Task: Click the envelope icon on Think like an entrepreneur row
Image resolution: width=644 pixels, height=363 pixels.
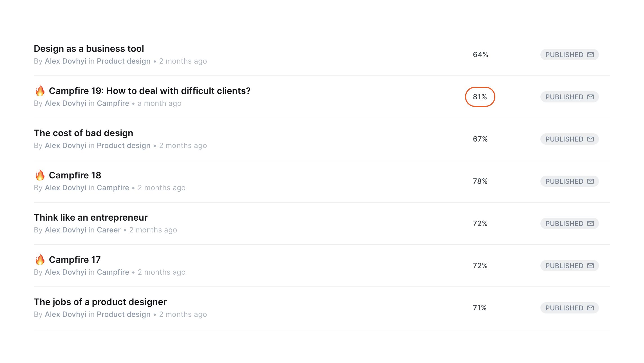Action: [591, 223]
